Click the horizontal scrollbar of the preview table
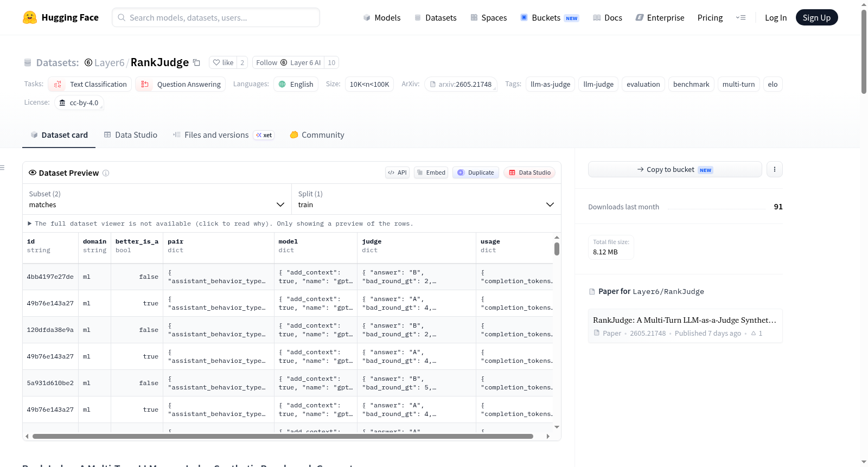The height and width of the screenshot is (467, 868). coord(283,436)
